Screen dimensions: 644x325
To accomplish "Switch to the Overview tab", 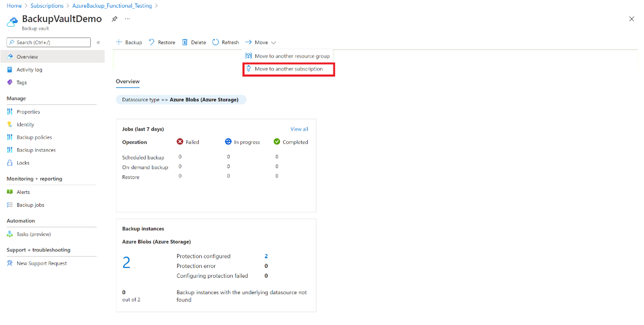I will [128, 81].
